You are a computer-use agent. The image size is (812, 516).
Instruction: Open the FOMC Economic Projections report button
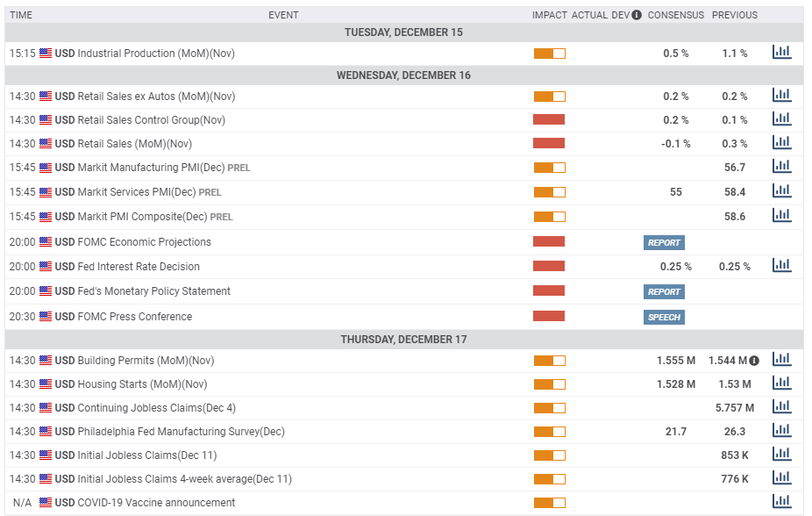coord(664,242)
